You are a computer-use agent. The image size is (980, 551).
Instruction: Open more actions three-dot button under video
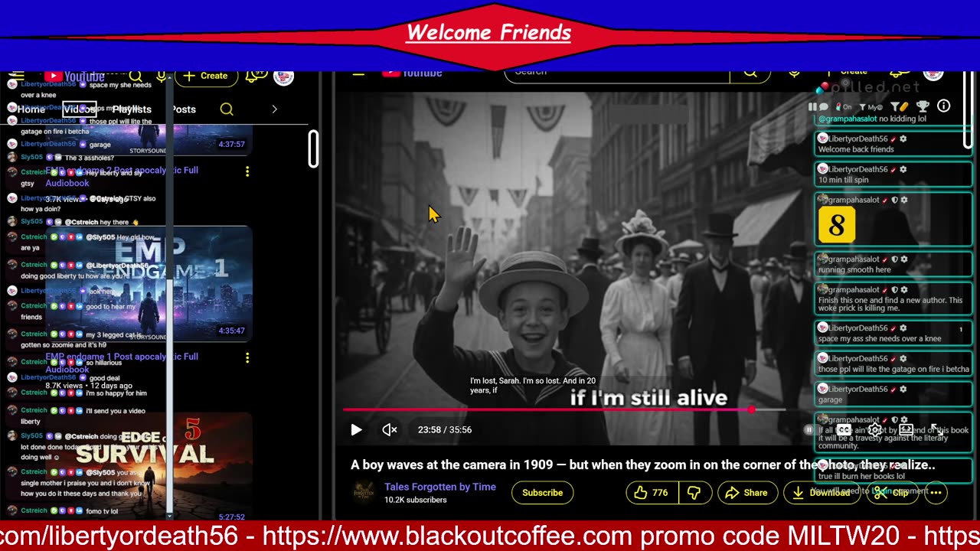point(936,493)
